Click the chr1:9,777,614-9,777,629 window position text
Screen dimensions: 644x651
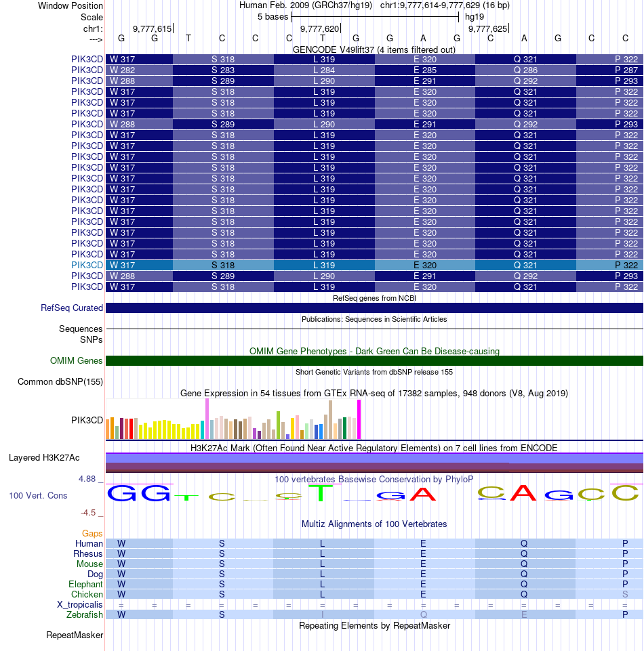pos(445,5)
